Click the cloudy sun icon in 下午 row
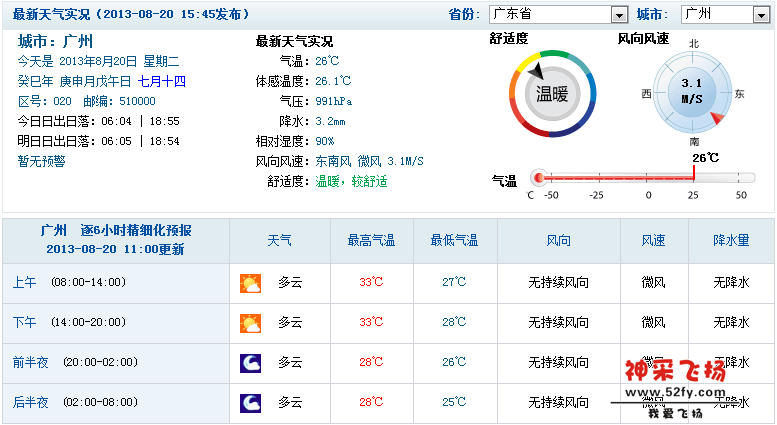 pyautogui.click(x=250, y=323)
